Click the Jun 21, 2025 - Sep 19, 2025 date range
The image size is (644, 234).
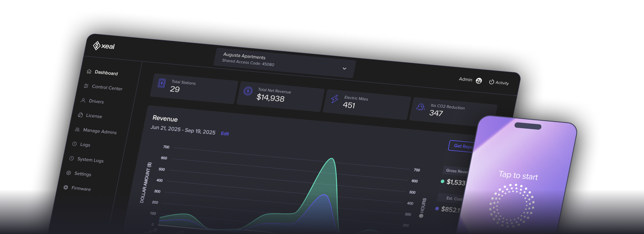[x=183, y=130]
